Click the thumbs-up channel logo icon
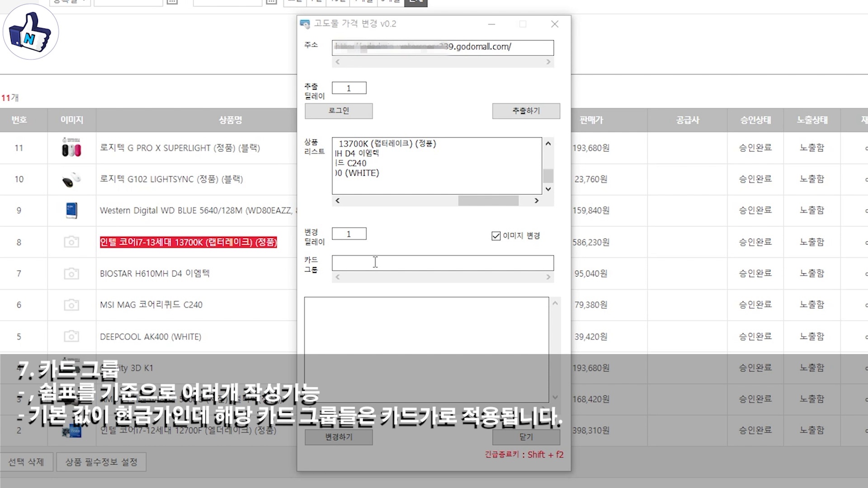868x488 pixels. coord(31,32)
